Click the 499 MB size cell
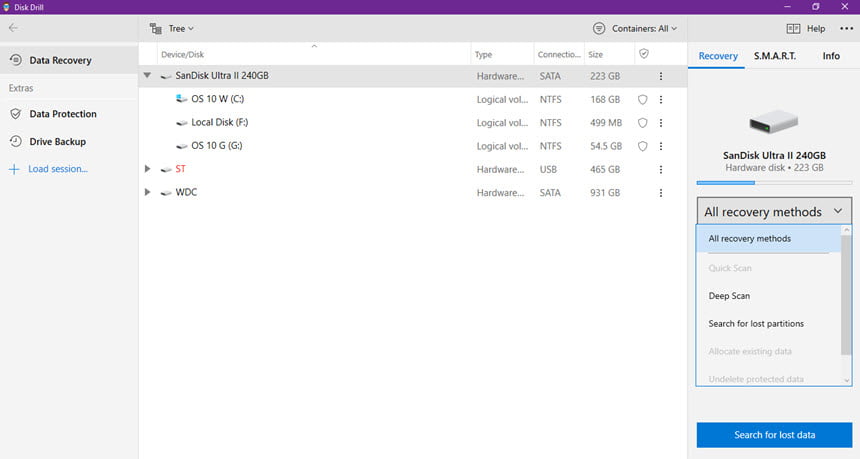The image size is (860, 459). click(x=606, y=123)
